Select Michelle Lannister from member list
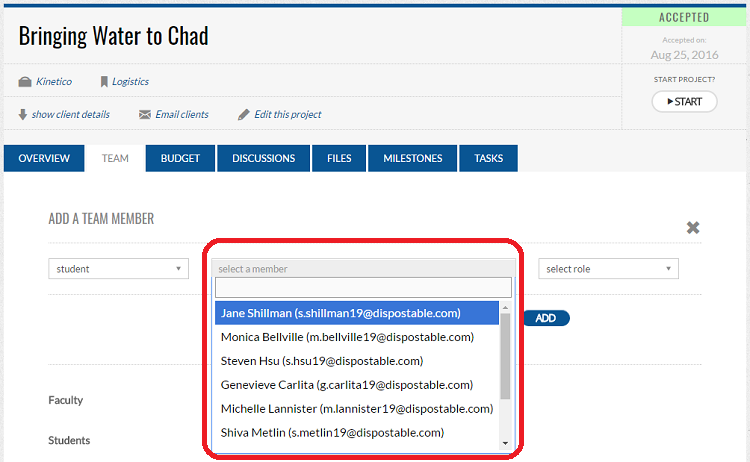The image size is (750, 462). (x=357, y=409)
